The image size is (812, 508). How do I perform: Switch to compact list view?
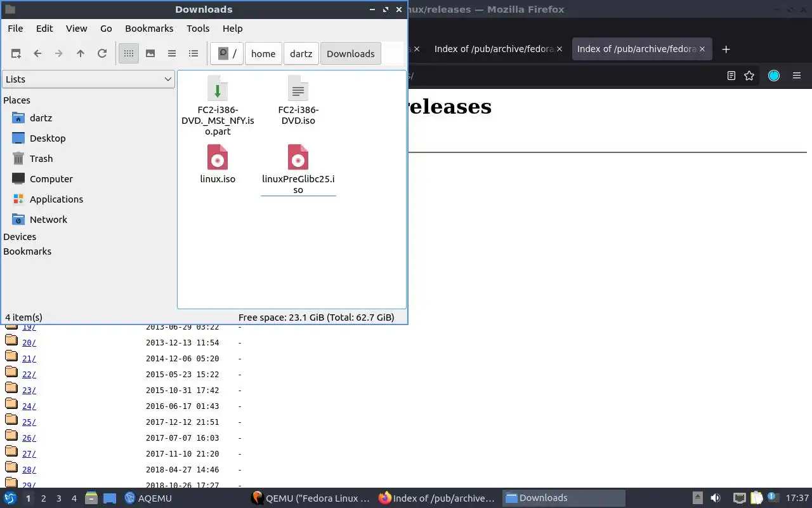[x=172, y=54]
